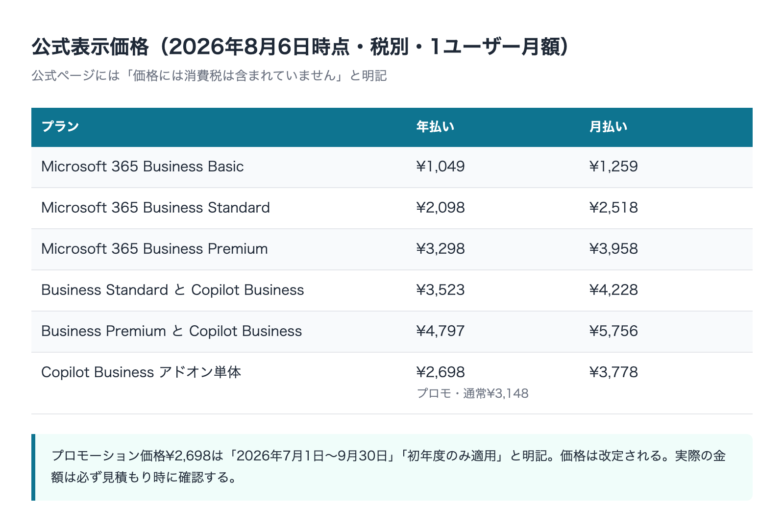Click the ¥2,098 annual price
This screenshot has width=784, height=532.
[441, 208]
